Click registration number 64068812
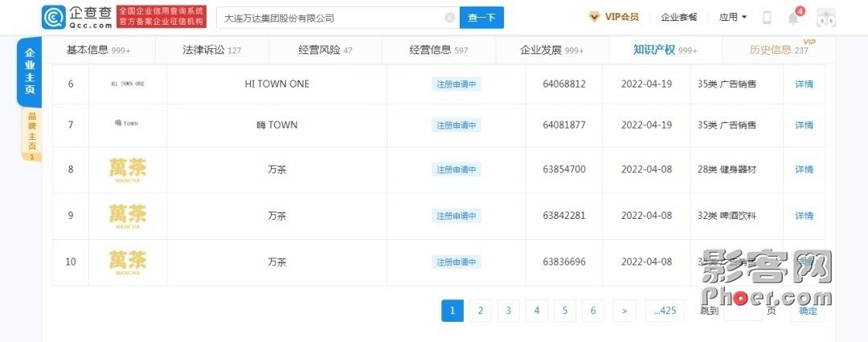 point(564,84)
